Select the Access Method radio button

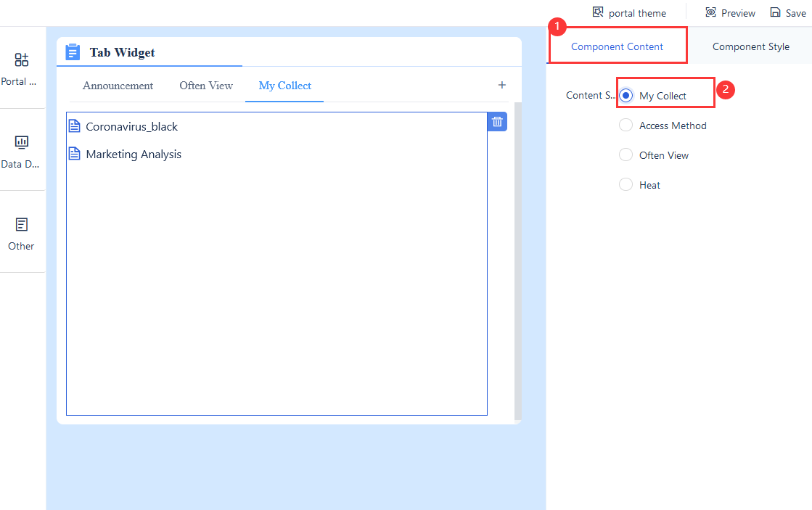626,125
